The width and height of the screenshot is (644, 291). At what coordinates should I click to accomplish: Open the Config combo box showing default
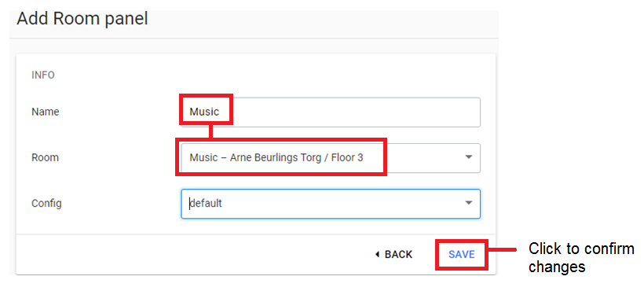331,204
